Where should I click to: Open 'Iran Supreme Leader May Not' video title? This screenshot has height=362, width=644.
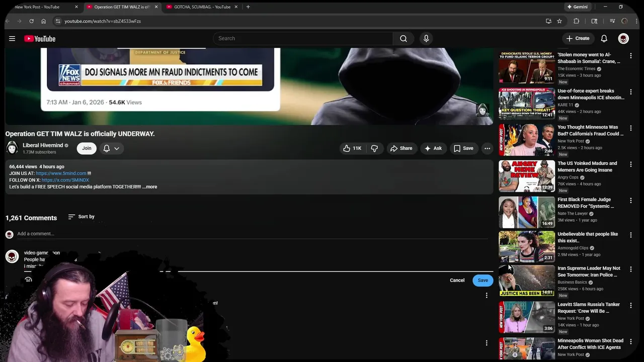tap(589, 271)
